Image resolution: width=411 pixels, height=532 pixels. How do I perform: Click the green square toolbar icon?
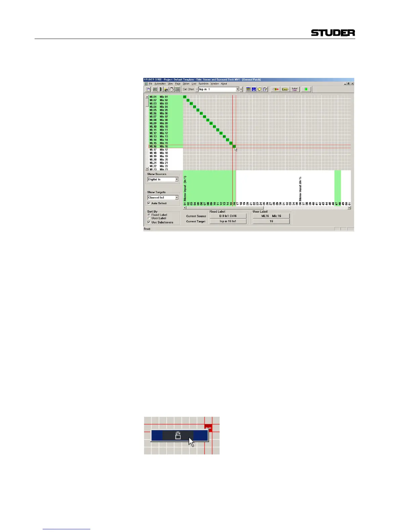(x=306, y=89)
